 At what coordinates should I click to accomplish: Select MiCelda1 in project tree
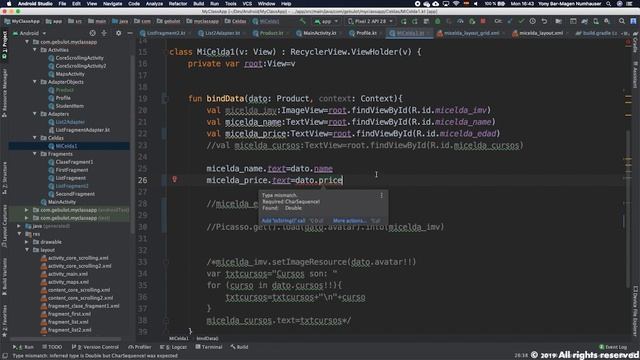tap(66, 146)
